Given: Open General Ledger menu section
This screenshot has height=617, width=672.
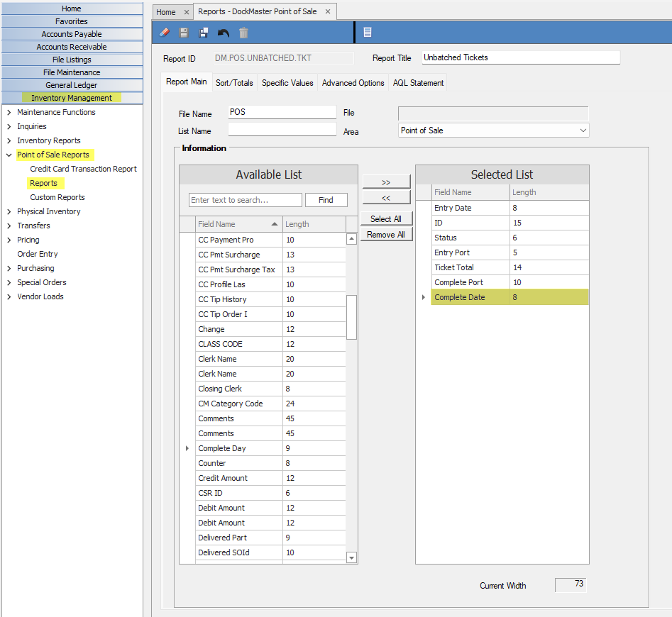Looking at the screenshot, I should [x=72, y=85].
